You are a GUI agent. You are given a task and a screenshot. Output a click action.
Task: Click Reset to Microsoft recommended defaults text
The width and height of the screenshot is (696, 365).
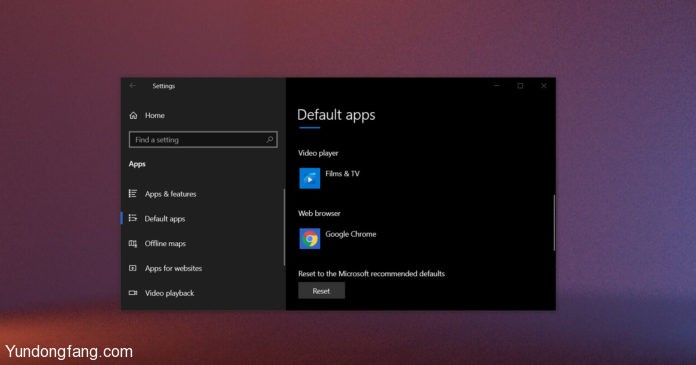(x=371, y=274)
